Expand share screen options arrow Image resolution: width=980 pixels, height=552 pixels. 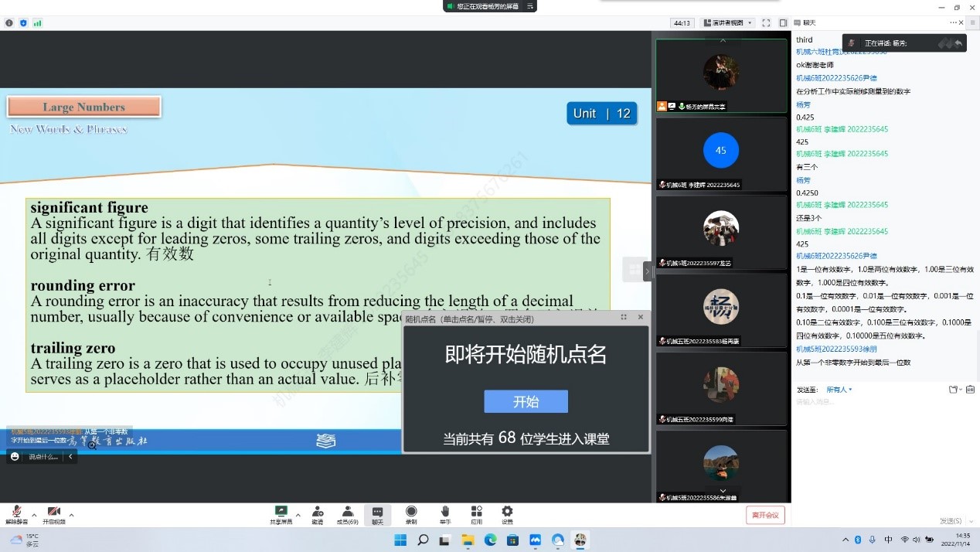[x=298, y=515]
